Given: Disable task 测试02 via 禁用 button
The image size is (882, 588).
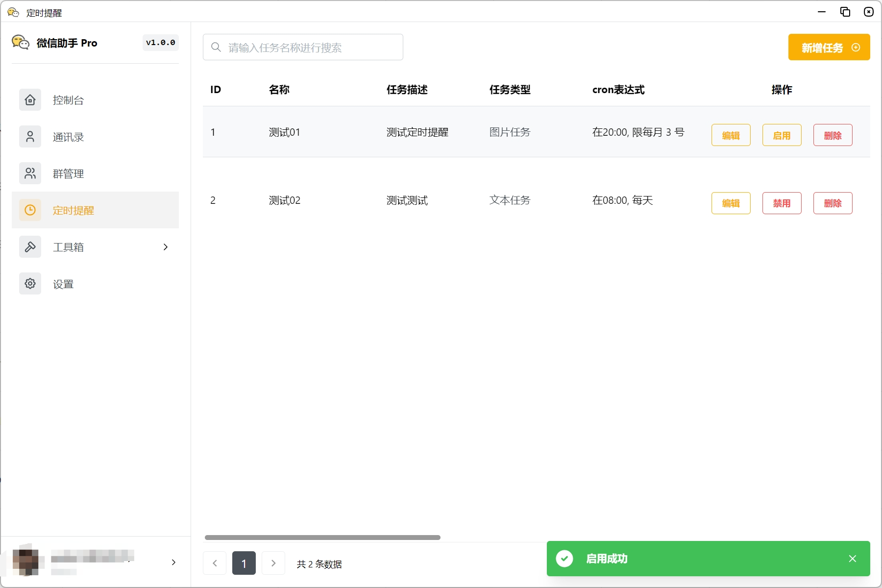Looking at the screenshot, I should tap(782, 203).
